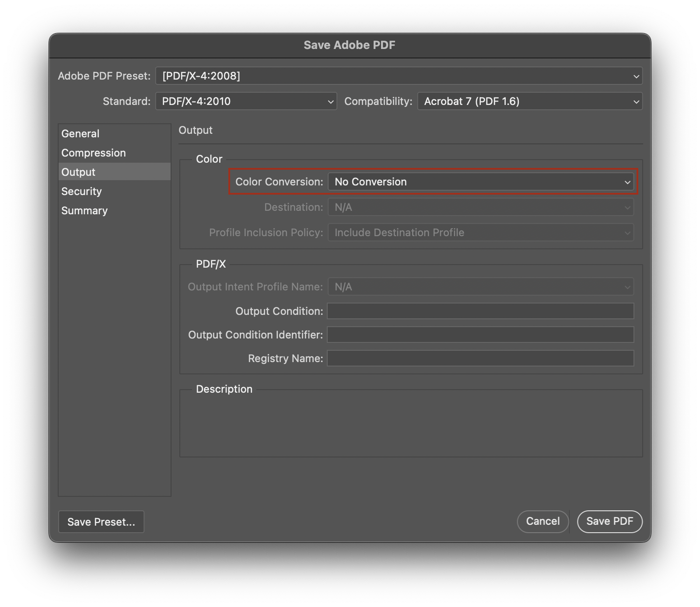The image size is (700, 607).
Task: Click the Save PDF button
Action: [x=609, y=521]
